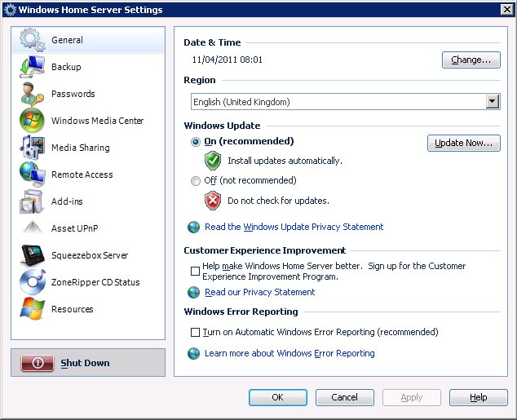Click the Asset UPnP pyramid icon
The image size is (517, 420).
tap(32, 228)
